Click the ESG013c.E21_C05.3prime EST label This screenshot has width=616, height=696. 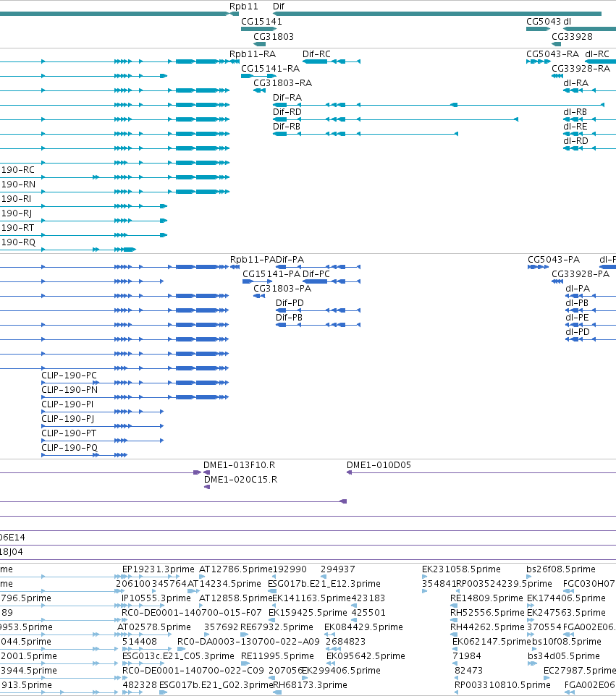tap(178, 656)
